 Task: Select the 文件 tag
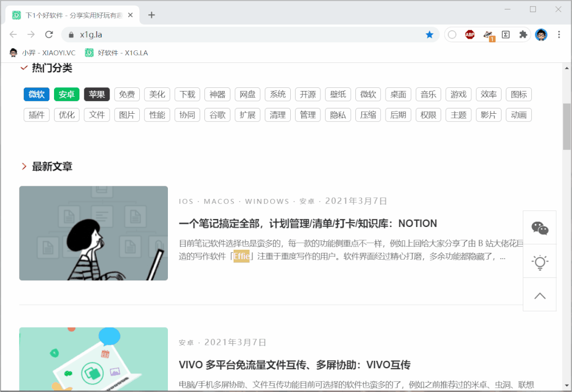(x=97, y=115)
